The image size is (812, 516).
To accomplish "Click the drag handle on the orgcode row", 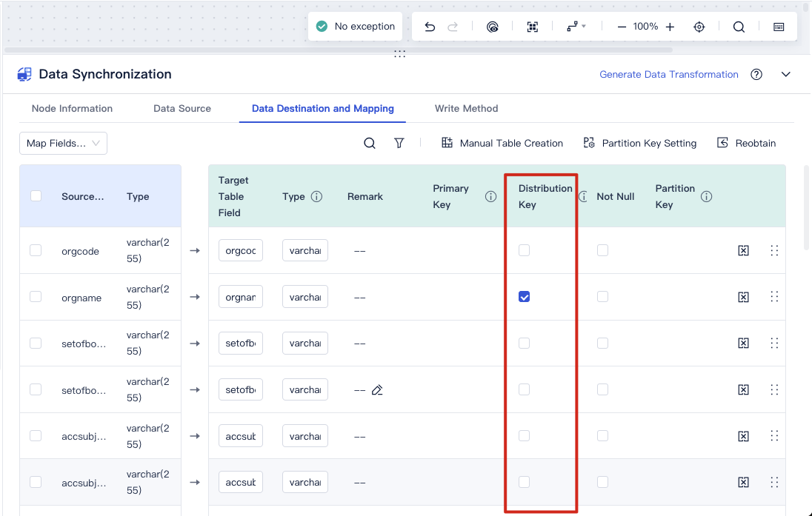I will click(x=774, y=250).
